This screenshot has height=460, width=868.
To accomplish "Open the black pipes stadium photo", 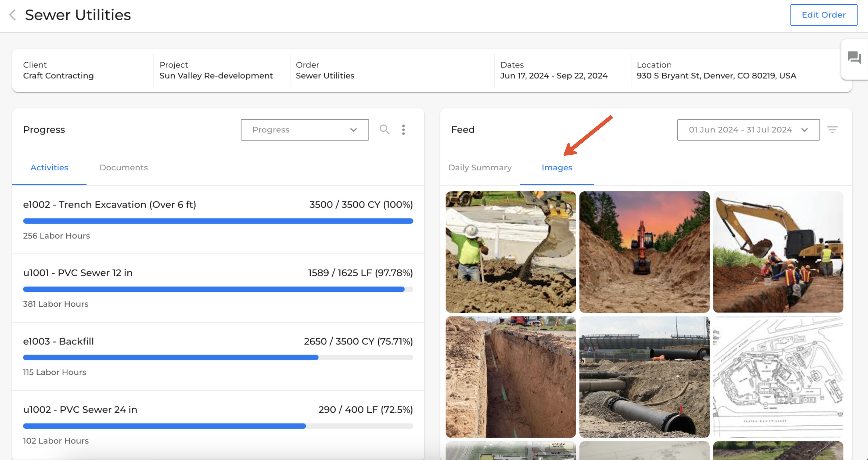I will (x=644, y=377).
